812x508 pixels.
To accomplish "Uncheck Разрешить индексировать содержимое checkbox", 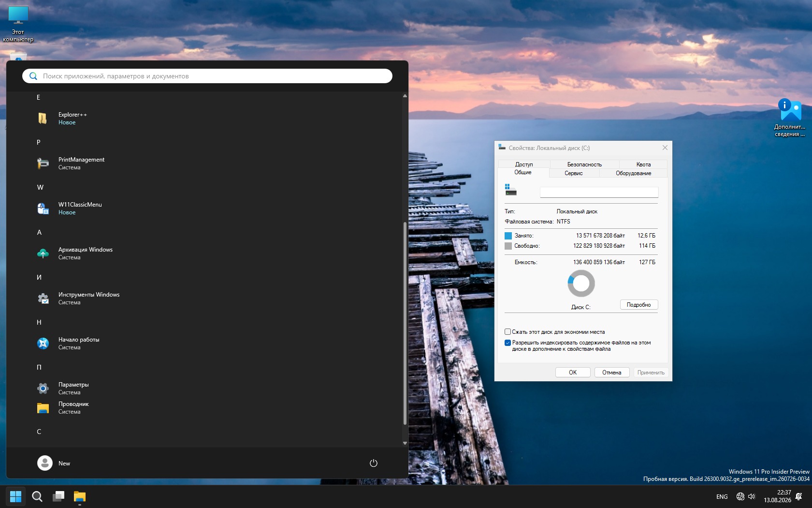I will point(507,343).
